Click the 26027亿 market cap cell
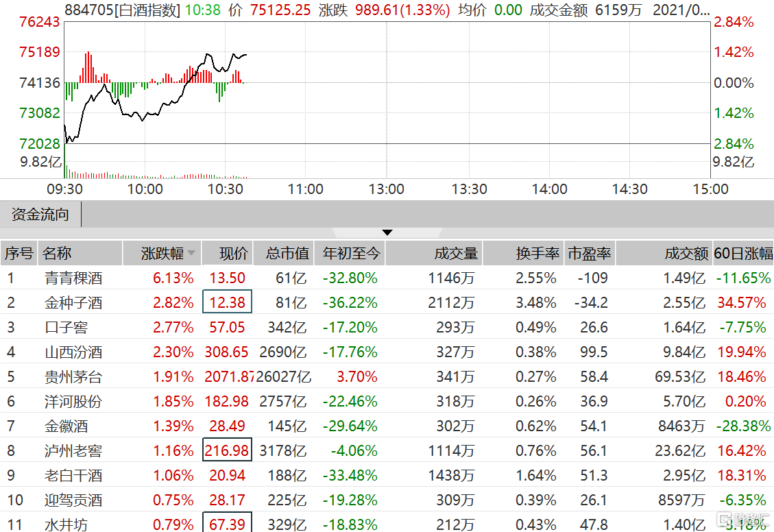Screen dimensions: 774x532 (284, 376)
